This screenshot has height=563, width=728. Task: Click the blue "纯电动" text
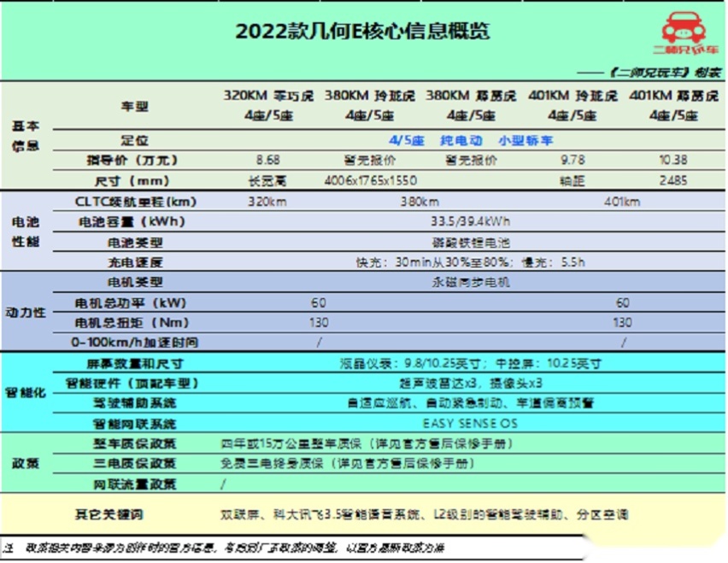click(x=461, y=140)
